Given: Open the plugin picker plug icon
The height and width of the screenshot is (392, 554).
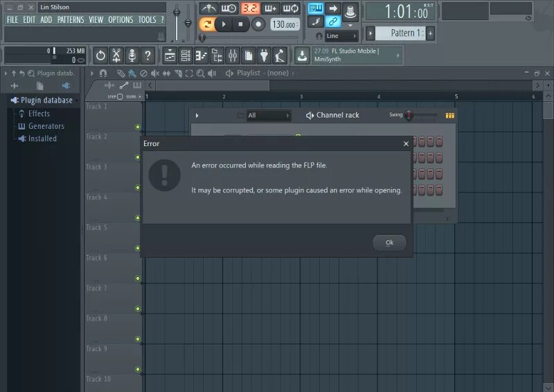Looking at the screenshot, I should tap(264, 55).
